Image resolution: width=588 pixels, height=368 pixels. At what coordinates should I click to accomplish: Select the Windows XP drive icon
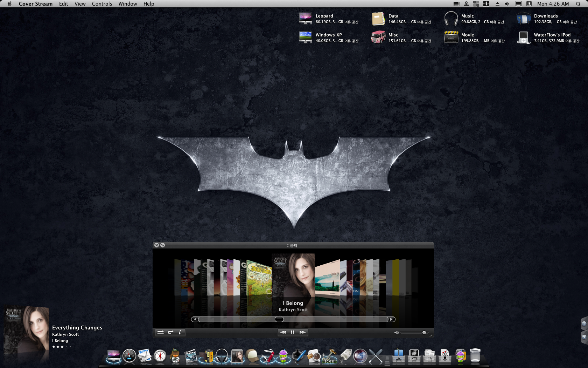(x=305, y=37)
